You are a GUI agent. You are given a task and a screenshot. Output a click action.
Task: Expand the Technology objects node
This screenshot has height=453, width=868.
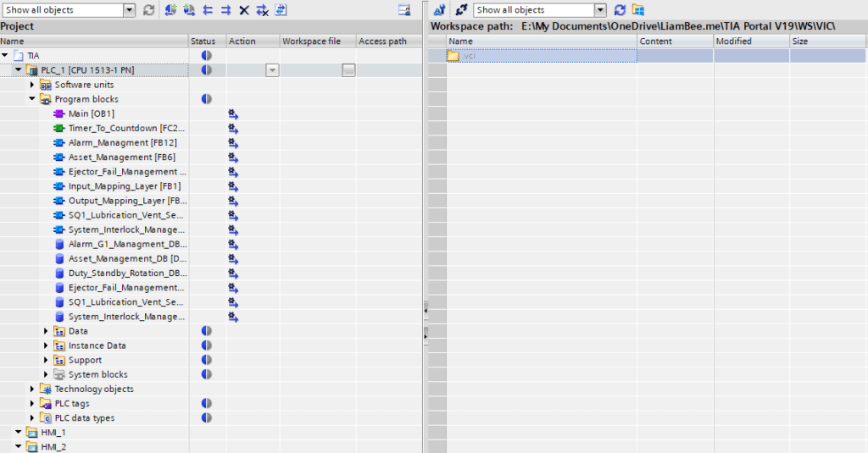tap(33, 389)
